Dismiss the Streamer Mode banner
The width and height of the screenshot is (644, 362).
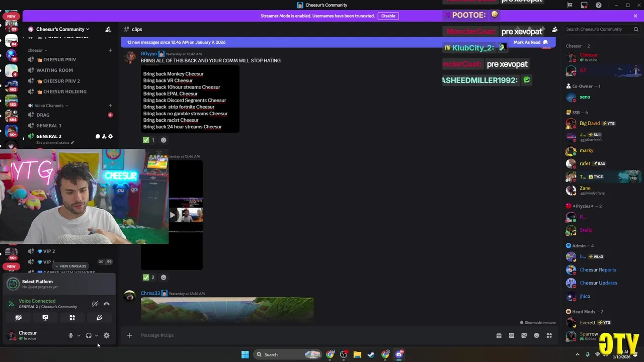click(635, 16)
